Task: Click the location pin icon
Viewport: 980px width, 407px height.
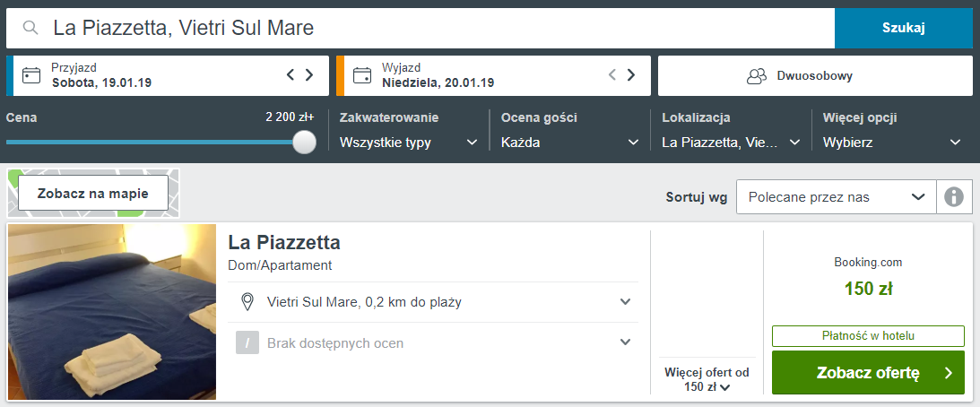Action: [247, 302]
